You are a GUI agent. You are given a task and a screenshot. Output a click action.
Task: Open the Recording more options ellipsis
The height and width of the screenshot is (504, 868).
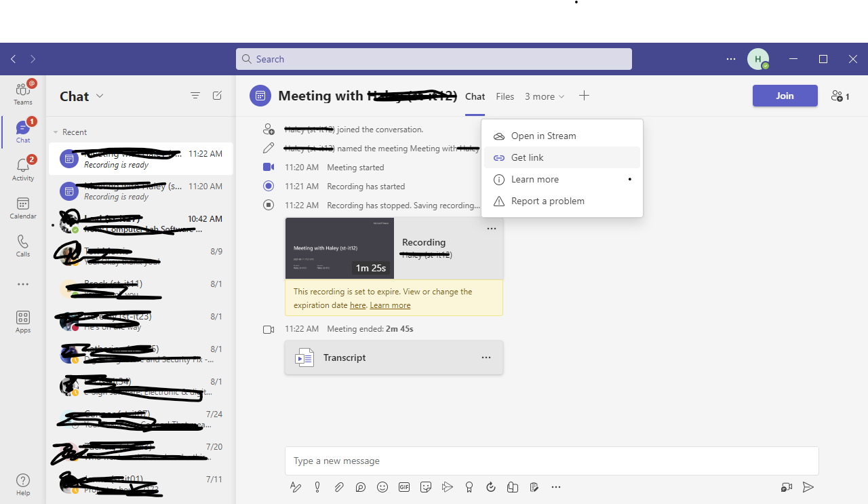(492, 229)
